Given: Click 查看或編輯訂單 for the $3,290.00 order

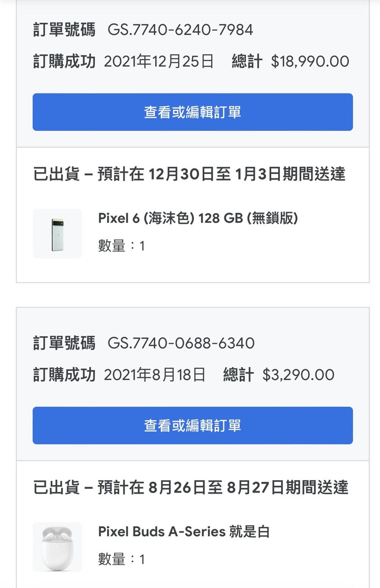Looking at the screenshot, I should click(x=193, y=425).
